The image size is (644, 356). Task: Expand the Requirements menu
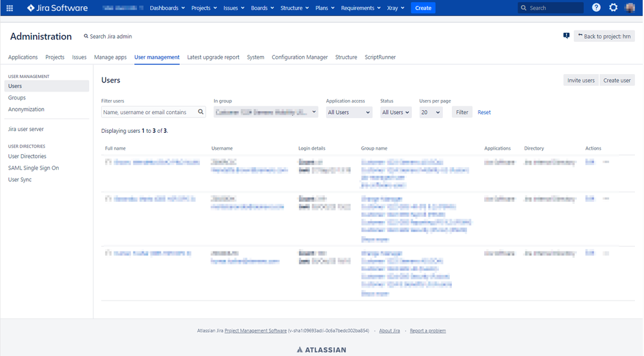(360, 8)
